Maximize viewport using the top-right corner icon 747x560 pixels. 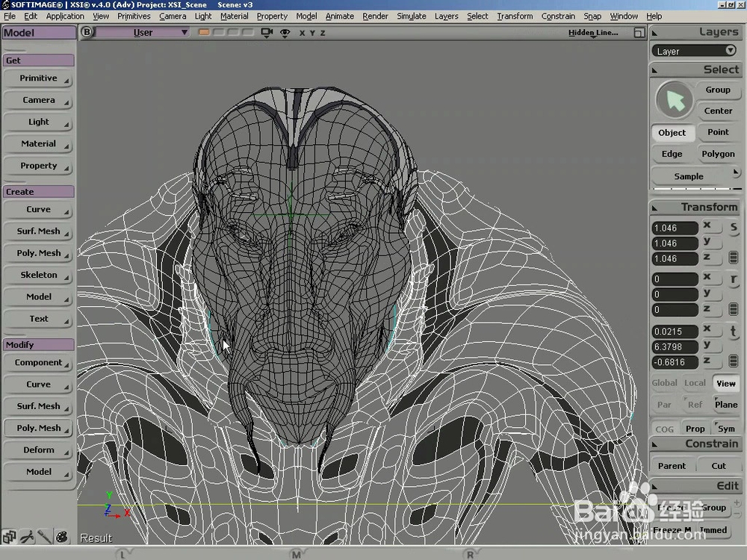[x=639, y=33]
